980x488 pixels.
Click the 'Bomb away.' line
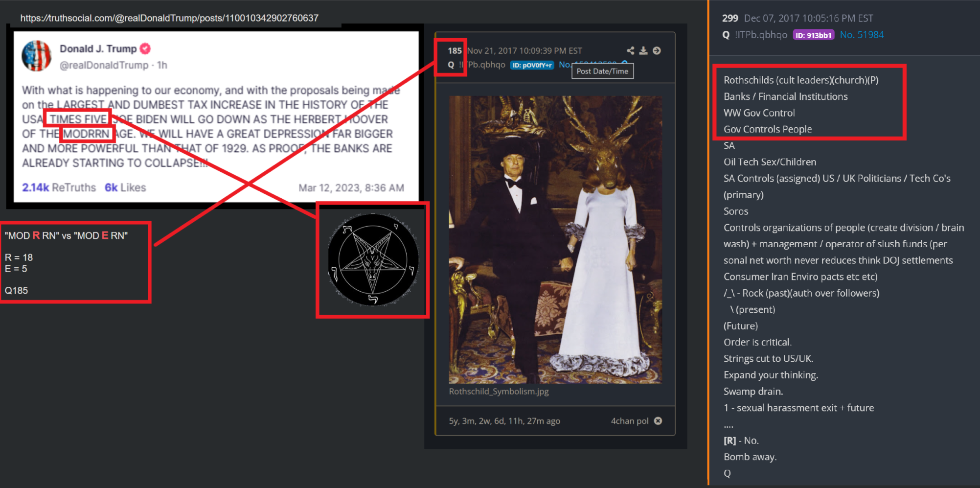pyautogui.click(x=750, y=457)
